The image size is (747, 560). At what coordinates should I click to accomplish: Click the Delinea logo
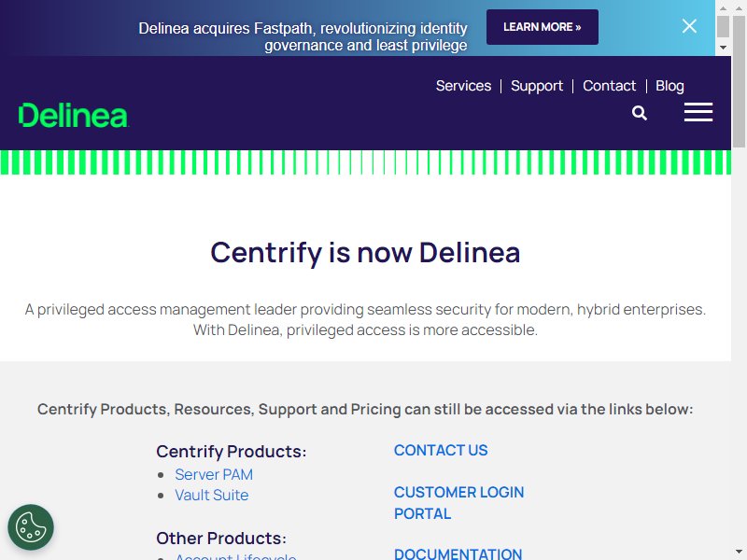[74, 115]
